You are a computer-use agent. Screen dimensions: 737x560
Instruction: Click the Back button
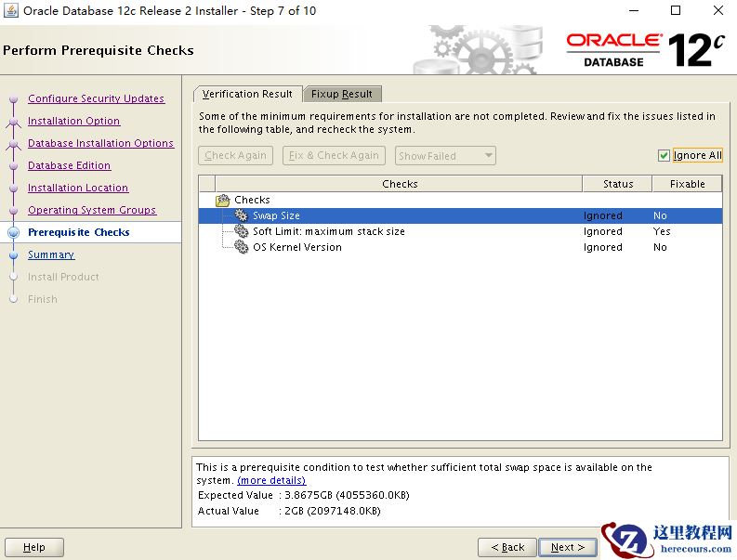(507, 547)
